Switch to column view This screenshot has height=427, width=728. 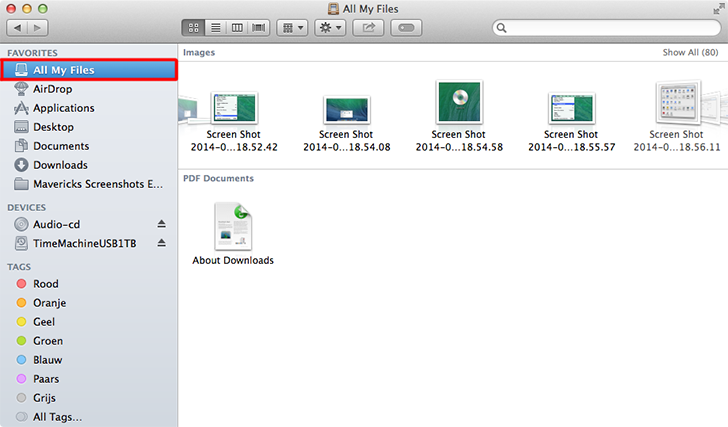pos(237,28)
